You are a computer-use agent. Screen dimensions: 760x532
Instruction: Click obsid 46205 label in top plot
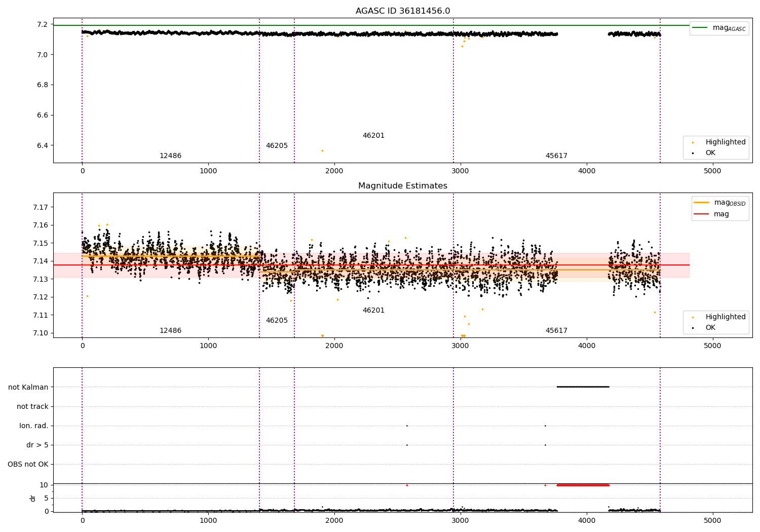click(277, 146)
